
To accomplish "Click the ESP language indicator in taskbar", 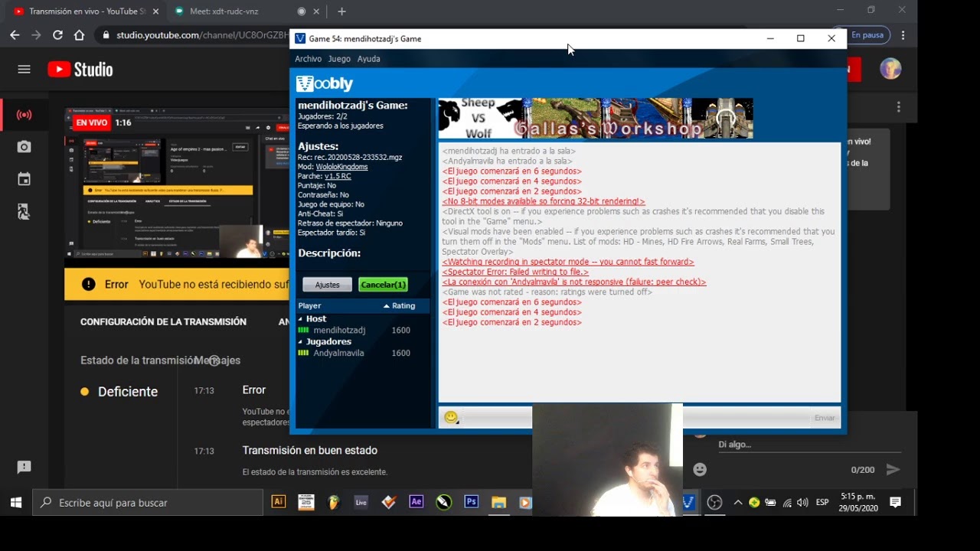I will [822, 503].
